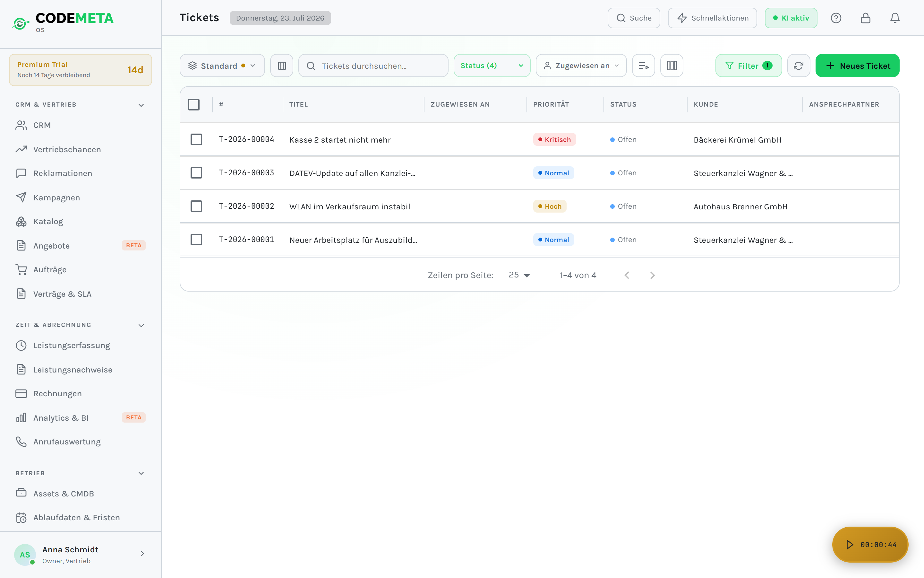Open Schnellaktionen
This screenshot has height=578, width=924.
click(712, 18)
